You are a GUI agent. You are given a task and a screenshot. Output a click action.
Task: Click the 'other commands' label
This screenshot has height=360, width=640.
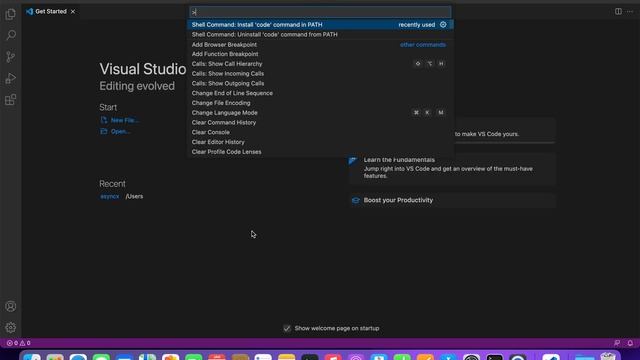coord(423,44)
